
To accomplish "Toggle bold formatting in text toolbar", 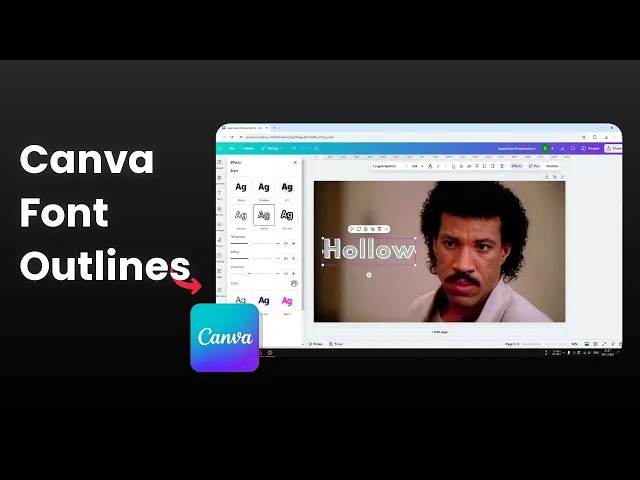I will pos(438,166).
